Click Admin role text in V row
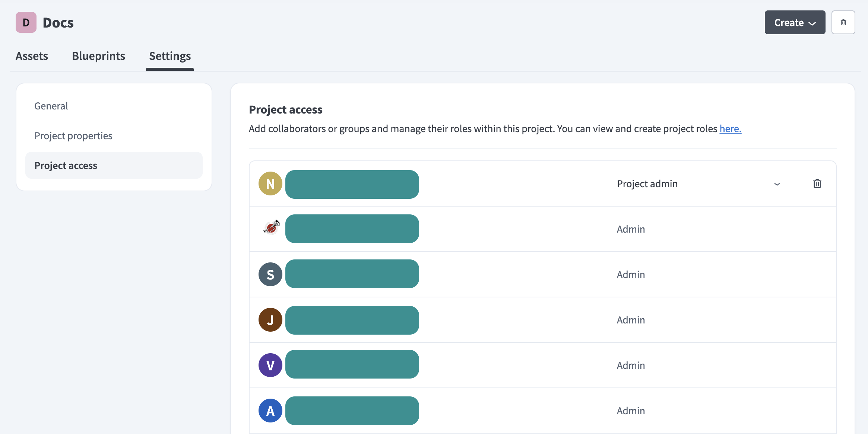Screen dimensions: 868x434 coord(631,366)
